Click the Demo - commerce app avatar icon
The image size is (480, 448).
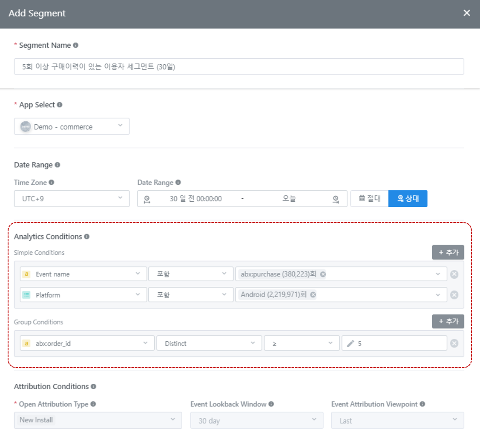pos(26,127)
